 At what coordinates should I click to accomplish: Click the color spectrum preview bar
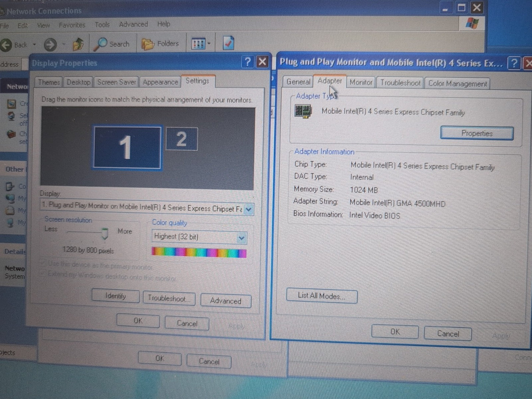(199, 253)
